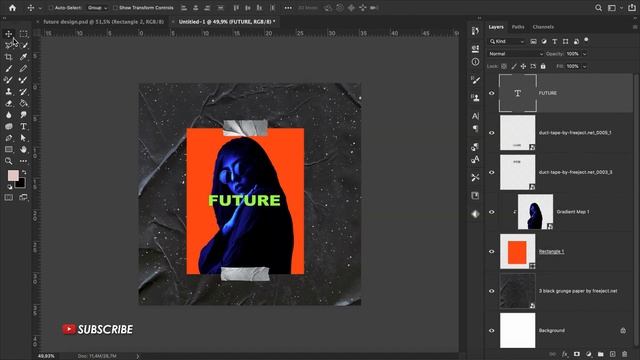This screenshot has height=360, width=640.
Task: Select the Crop tool
Action: coord(9,57)
